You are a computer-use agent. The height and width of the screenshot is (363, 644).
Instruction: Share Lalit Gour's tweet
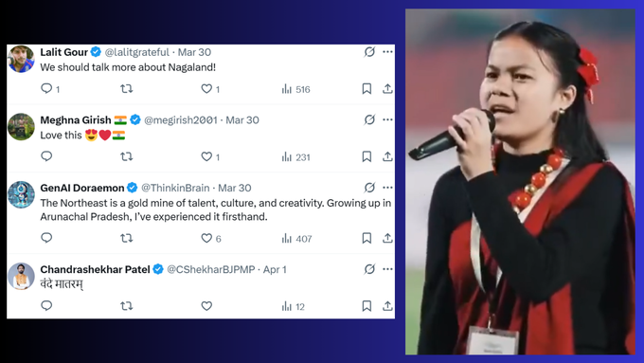point(387,88)
